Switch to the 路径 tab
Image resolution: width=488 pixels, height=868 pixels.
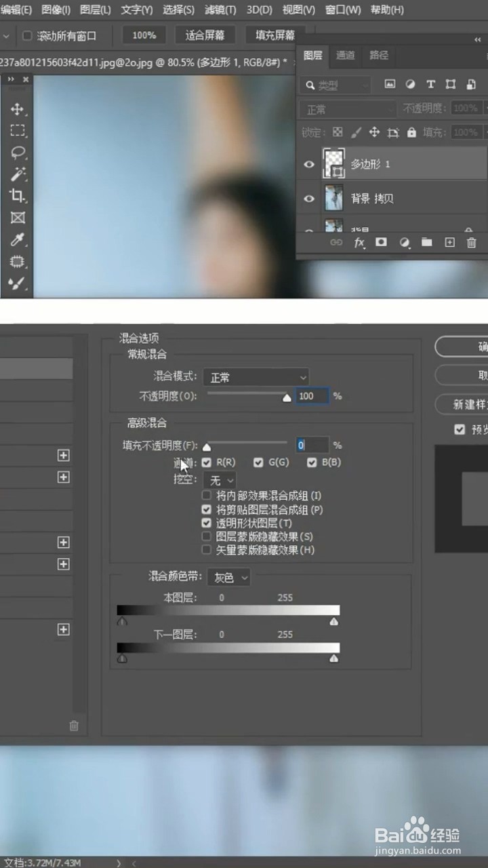(379, 56)
